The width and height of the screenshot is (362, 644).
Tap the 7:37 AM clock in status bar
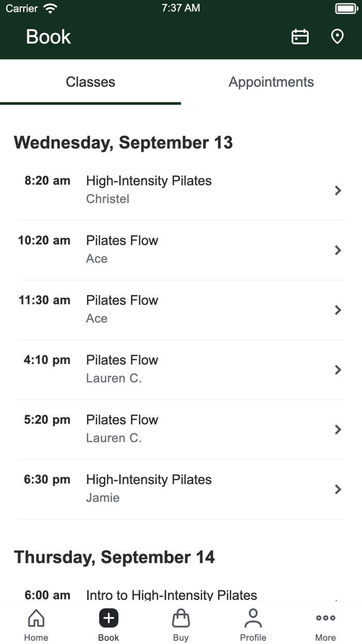(x=181, y=8)
